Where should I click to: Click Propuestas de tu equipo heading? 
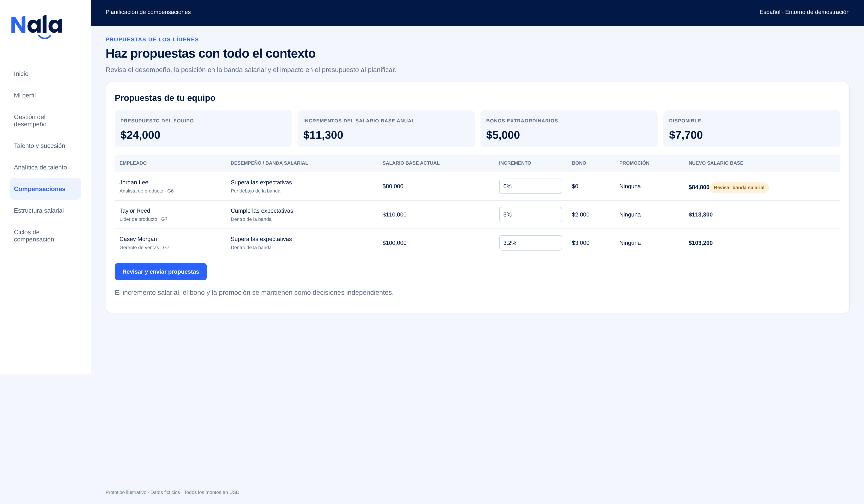click(165, 98)
